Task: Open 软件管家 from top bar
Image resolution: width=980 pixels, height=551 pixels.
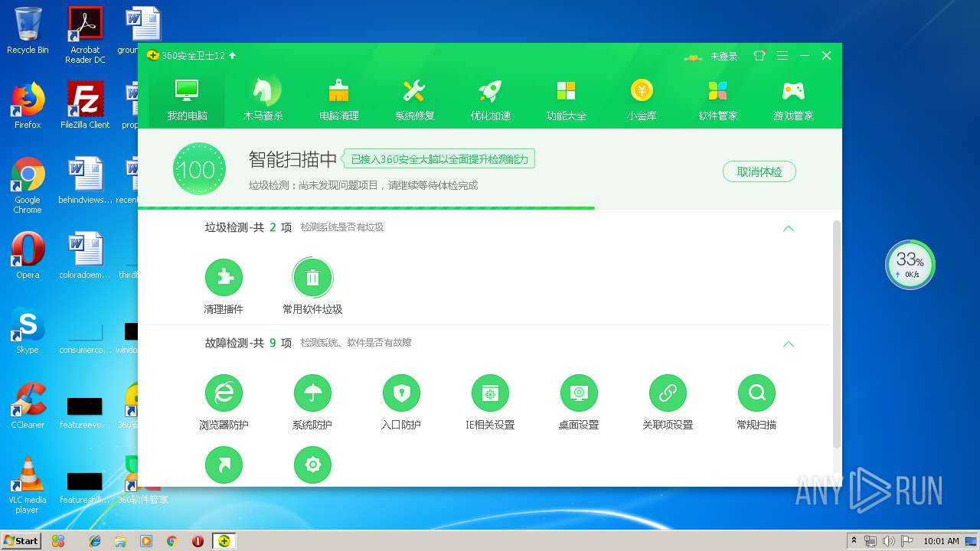Action: (717, 99)
